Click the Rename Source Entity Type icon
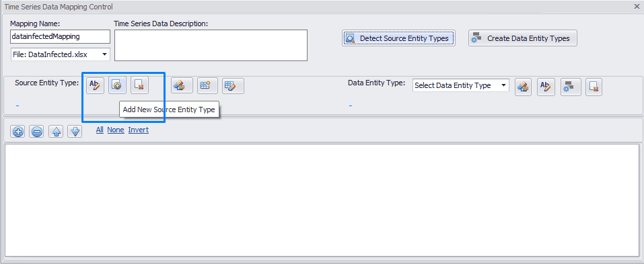 96,85
